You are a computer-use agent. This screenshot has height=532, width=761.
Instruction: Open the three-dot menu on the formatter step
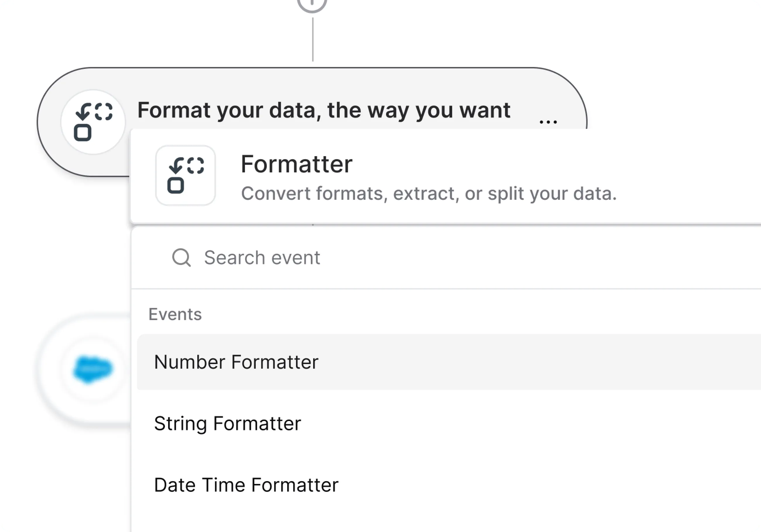[548, 122]
